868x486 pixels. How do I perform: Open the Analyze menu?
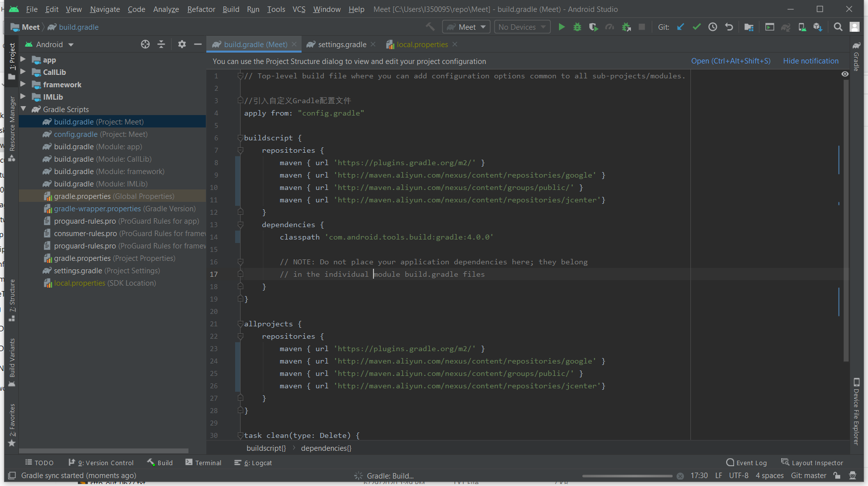coord(166,9)
